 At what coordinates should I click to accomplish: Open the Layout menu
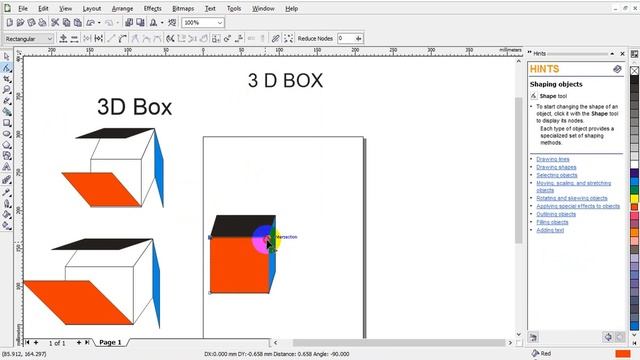pos(91,8)
